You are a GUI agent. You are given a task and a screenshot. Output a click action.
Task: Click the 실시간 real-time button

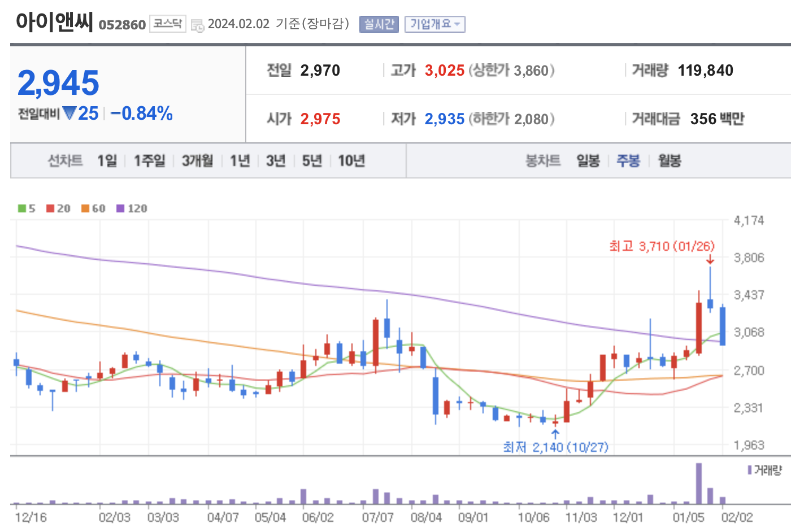(x=379, y=24)
